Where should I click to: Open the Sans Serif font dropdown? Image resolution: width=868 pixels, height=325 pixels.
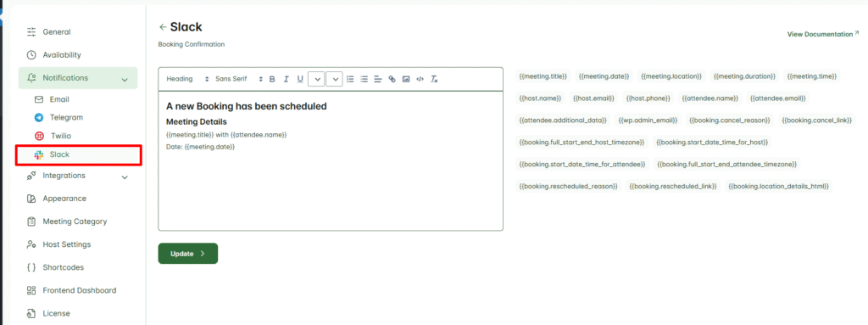(239, 79)
